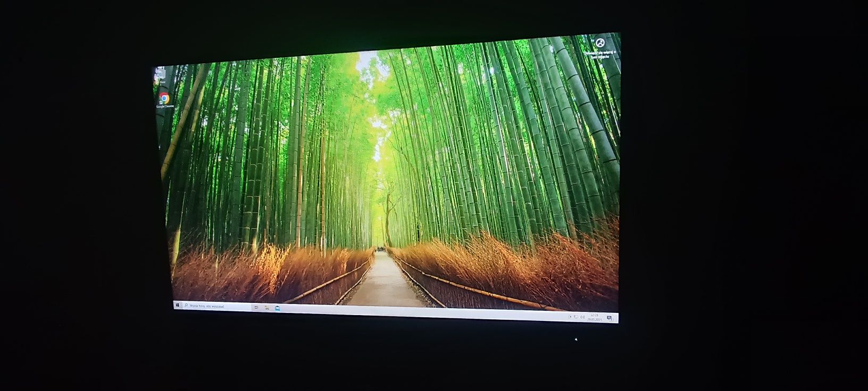Click the first system tray icon left of network
The image size is (868, 391).
(x=570, y=317)
